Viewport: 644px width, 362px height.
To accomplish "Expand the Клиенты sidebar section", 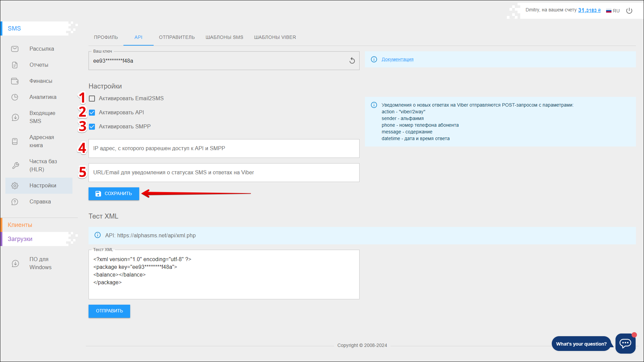I will point(20,225).
